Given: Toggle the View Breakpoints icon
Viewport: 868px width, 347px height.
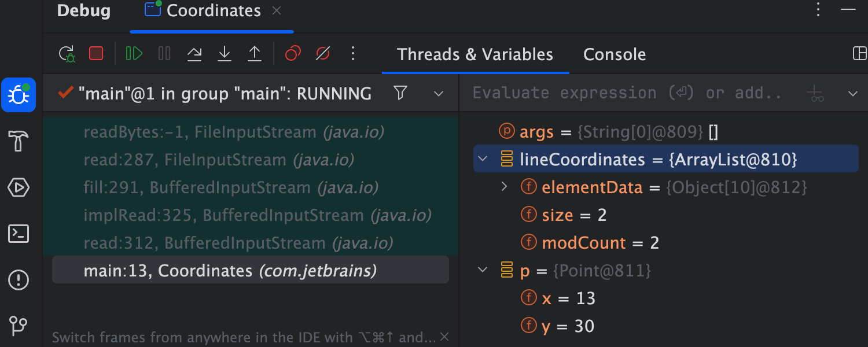Looking at the screenshot, I should click(x=292, y=54).
